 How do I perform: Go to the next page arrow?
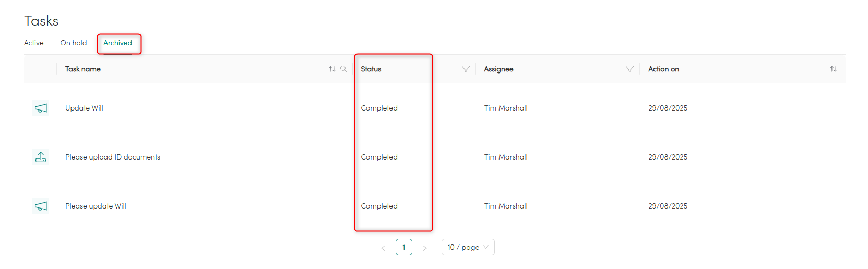[425, 248]
